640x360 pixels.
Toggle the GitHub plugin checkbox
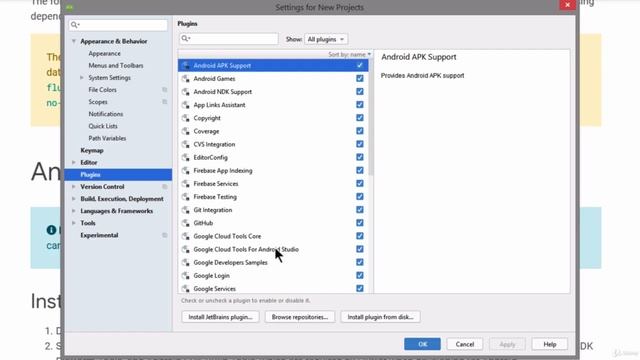360,223
